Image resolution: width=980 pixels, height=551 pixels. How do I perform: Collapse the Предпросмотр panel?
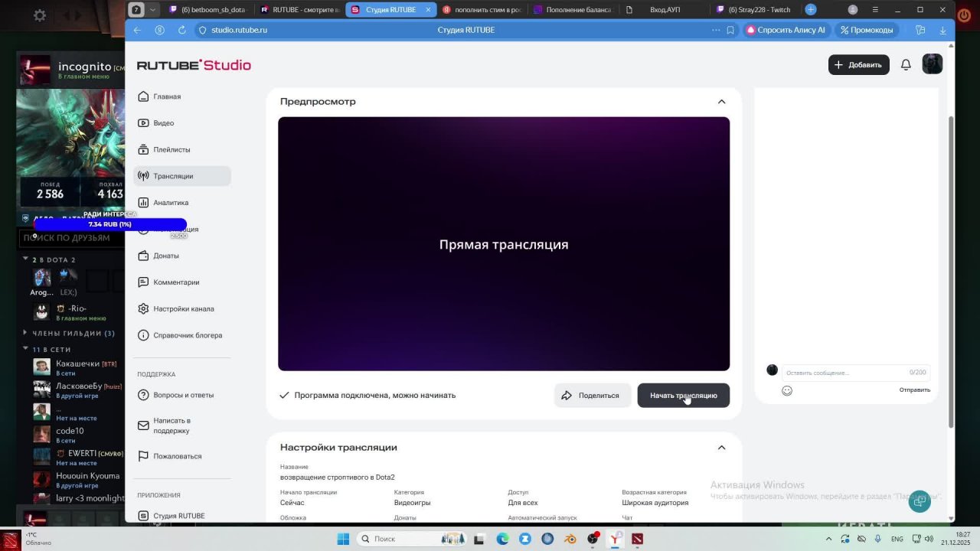721,102
